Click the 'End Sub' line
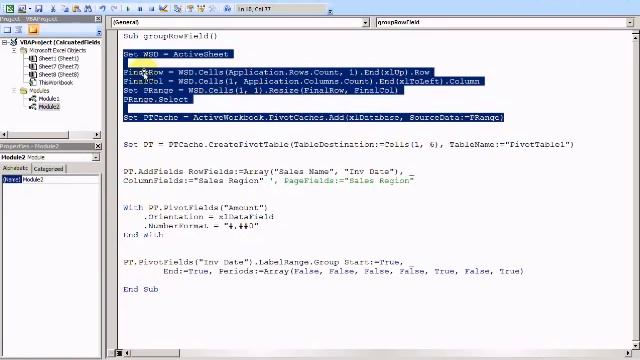640x360 pixels. [141, 289]
